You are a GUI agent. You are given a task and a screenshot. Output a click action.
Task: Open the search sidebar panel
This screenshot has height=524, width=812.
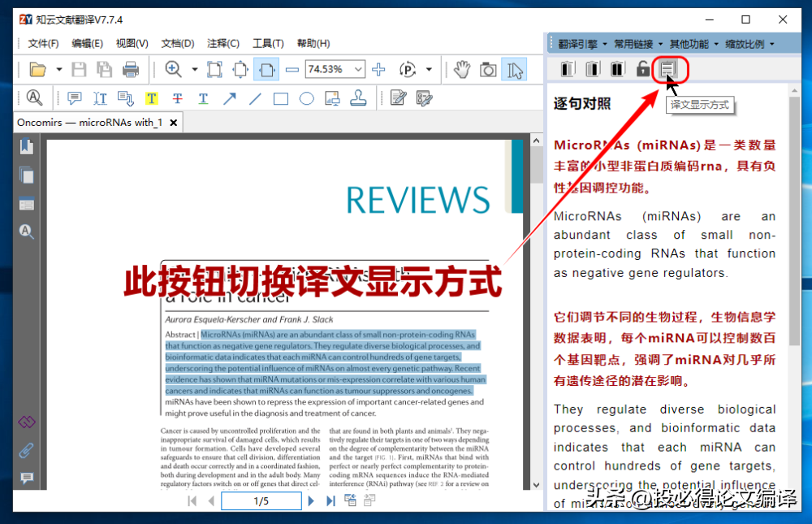(27, 232)
